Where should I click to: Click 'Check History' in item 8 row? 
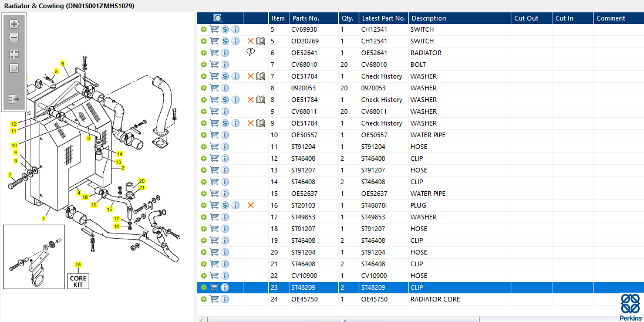(382, 100)
